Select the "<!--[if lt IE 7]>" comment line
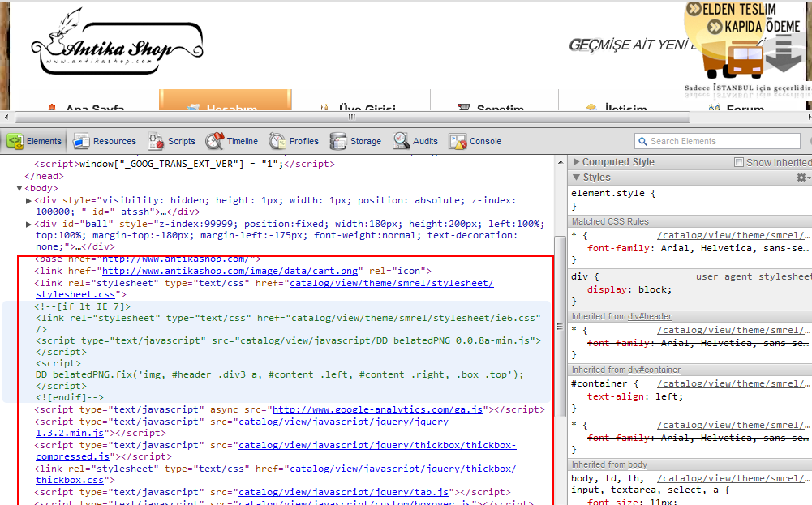812x505 pixels. (83, 307)
